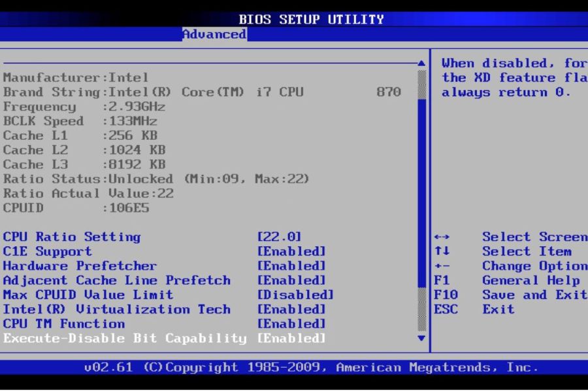
Task: Click scrollbar up arrow in CPU panel
Action: coord(421,63)
